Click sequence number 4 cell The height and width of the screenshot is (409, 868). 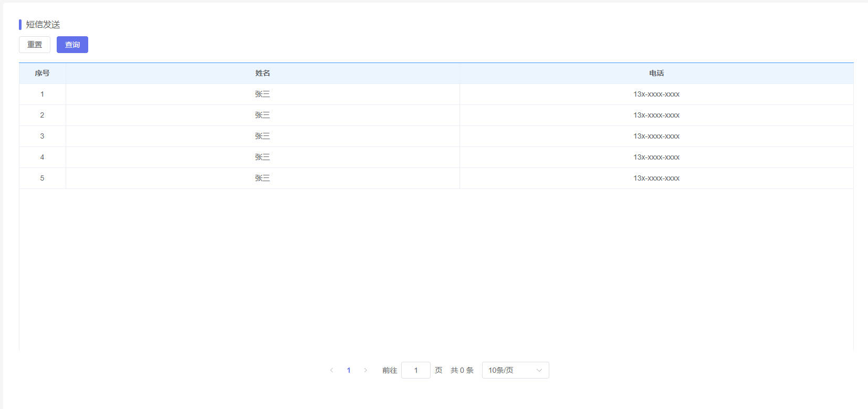pos(43,157)
